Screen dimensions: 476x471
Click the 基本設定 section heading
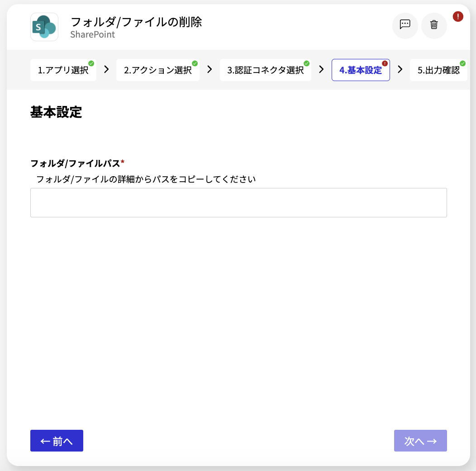pyautogui.click(x=56, y=112)
